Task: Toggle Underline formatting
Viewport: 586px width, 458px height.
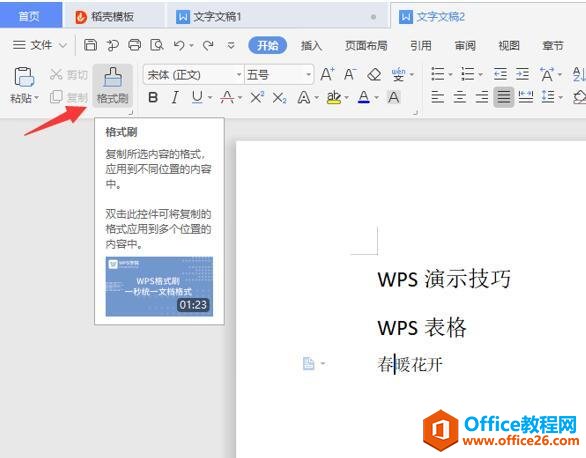Action: (x=197, y=98)
